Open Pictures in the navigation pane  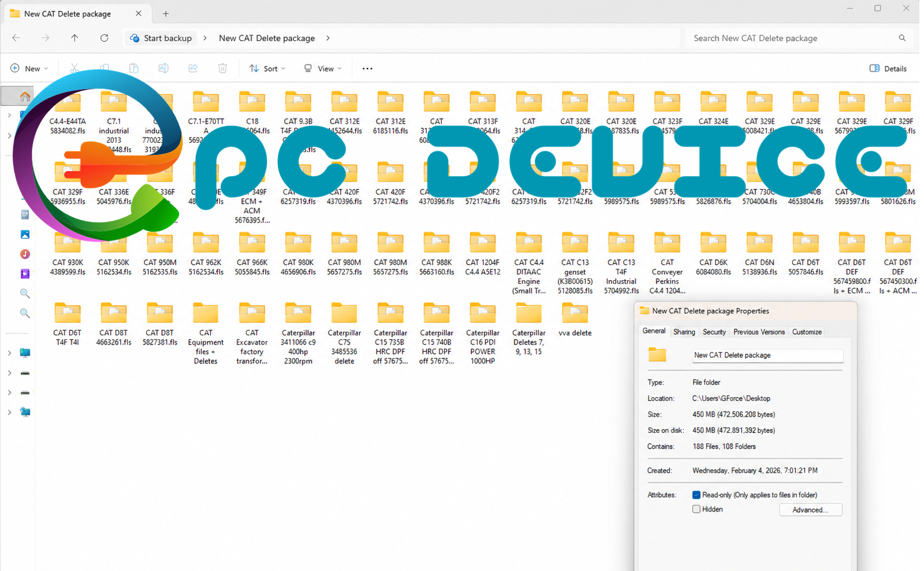click(x=25, y=235)
